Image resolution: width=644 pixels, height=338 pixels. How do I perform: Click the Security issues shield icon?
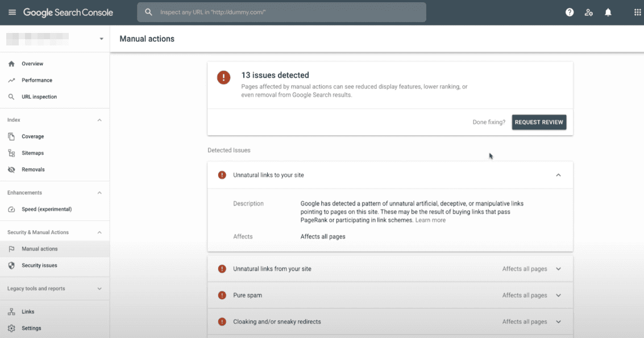[11, 265]
